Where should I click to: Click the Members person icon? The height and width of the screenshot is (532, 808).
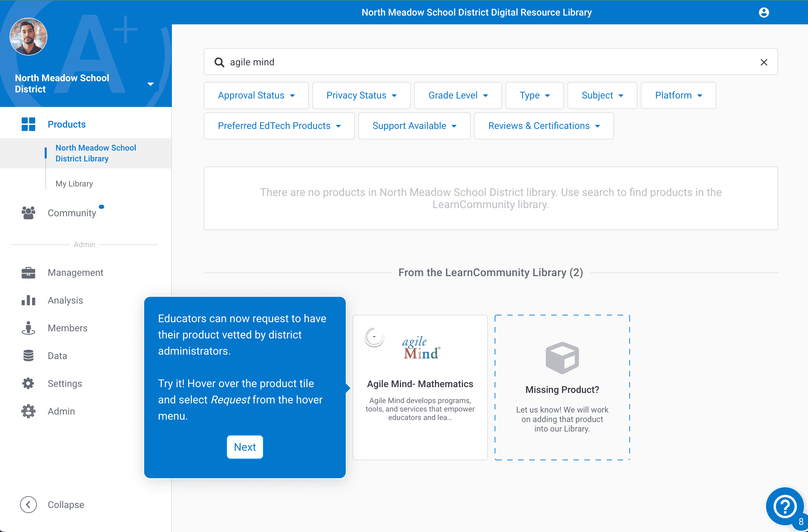point(28,328)
